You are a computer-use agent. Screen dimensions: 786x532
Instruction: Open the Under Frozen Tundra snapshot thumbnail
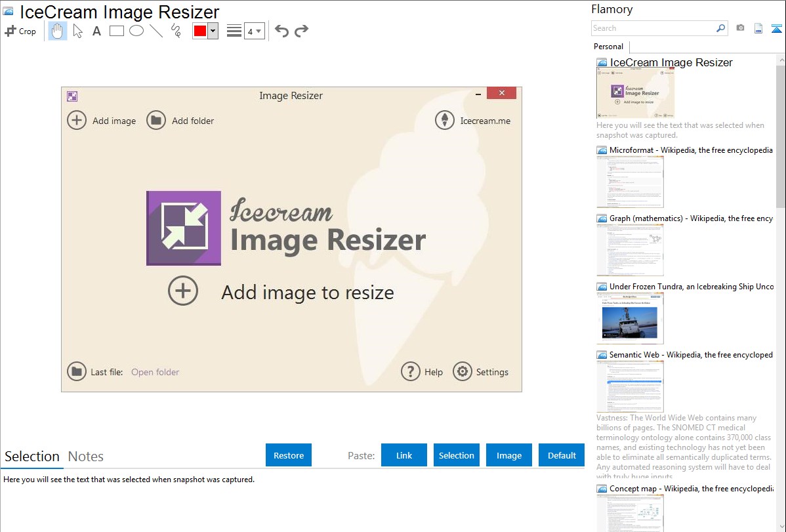pyautogui.click(x=630, y=318)
